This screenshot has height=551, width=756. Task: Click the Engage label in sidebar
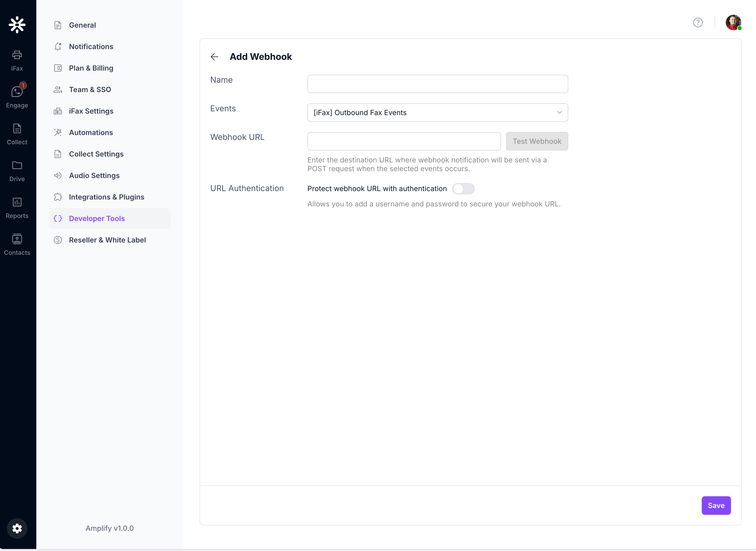[17, 105]
